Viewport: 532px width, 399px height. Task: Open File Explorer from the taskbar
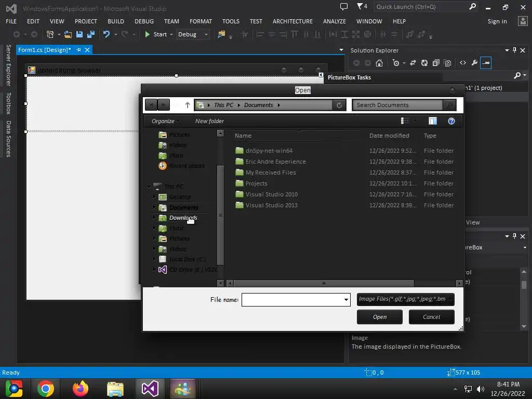point(115,389)
